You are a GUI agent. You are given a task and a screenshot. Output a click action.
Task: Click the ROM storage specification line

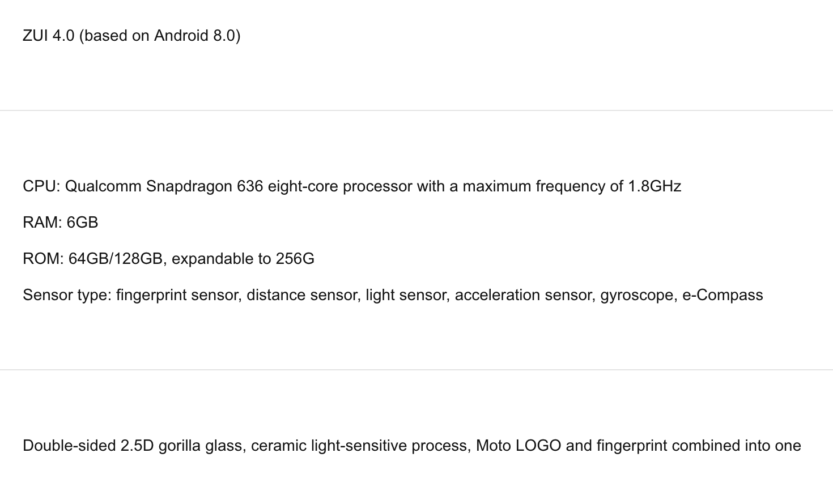[x=168, y=259]
